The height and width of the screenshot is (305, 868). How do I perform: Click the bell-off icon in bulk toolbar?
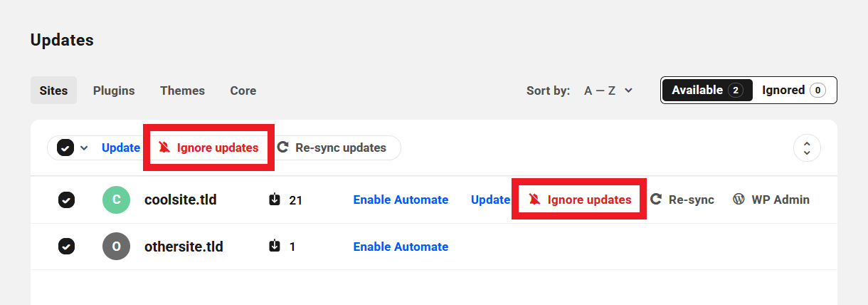pos(164,148)
